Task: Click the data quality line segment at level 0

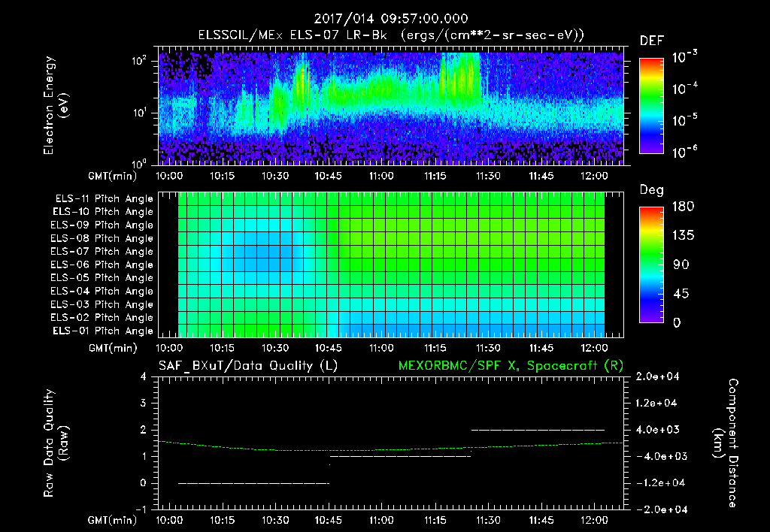Action: [x=253, y=483]
